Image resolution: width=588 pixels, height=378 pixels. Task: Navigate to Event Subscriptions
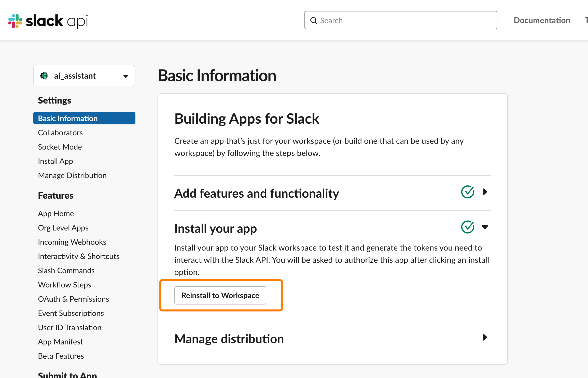[71, 313]
